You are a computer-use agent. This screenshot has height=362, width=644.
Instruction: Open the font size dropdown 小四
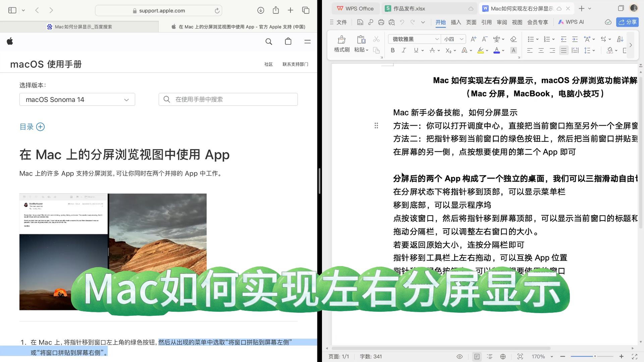pyautogui.click(x=462, y=39)
